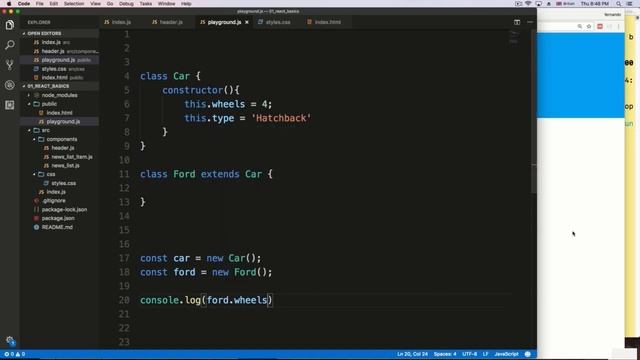Click the bookmark star in browser window
Screen dimensions: 640x360
click(x=589, y=26)
